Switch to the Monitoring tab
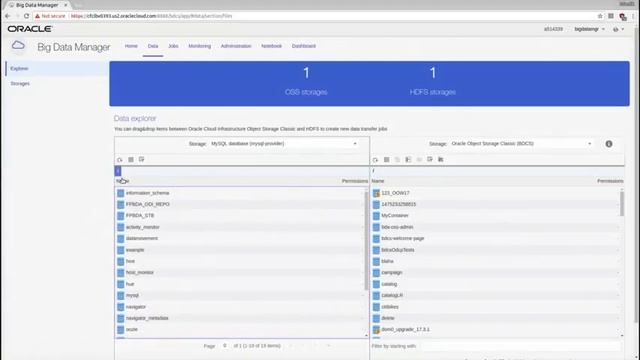Screen dimensions: 640x360 coord(200,46)
